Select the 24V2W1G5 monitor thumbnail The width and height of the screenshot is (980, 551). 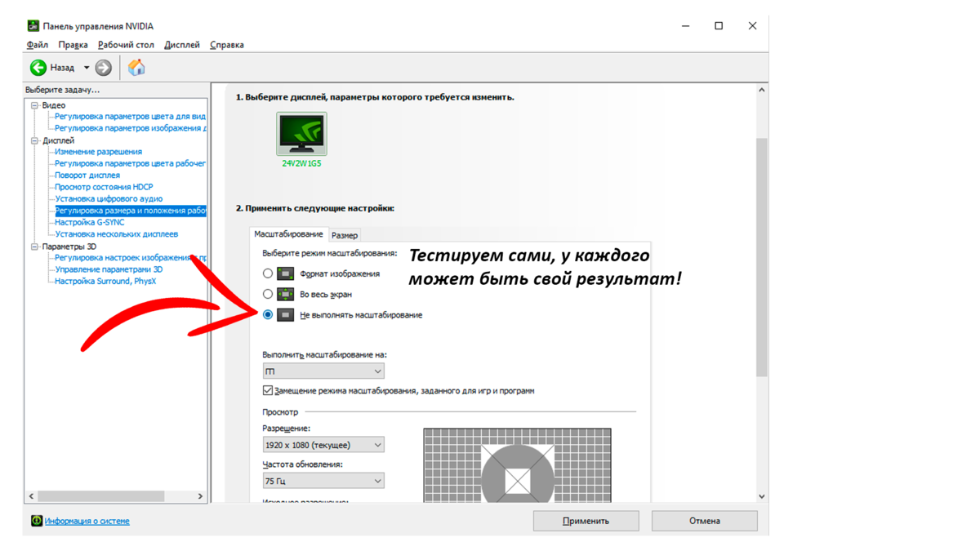301,134
